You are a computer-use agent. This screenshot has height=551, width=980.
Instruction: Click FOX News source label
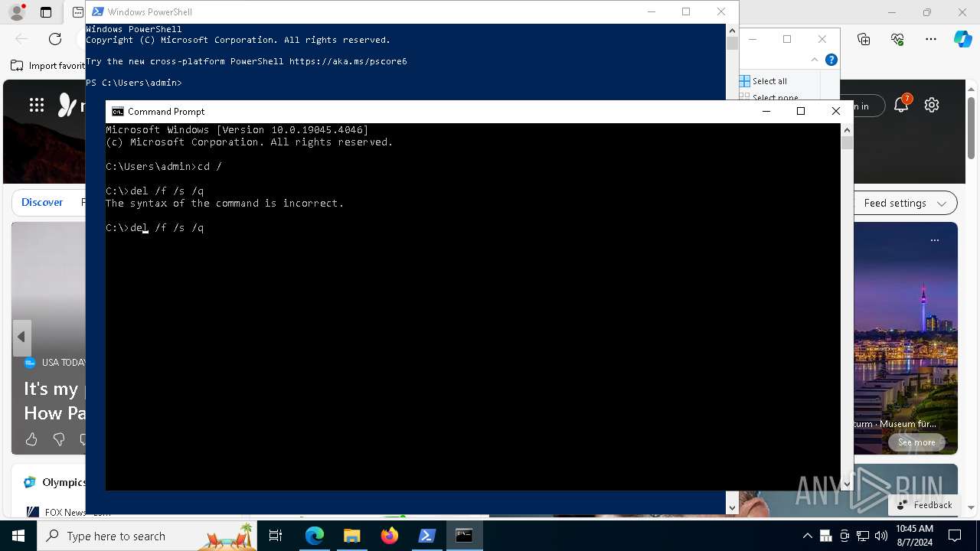coord(65,512)
